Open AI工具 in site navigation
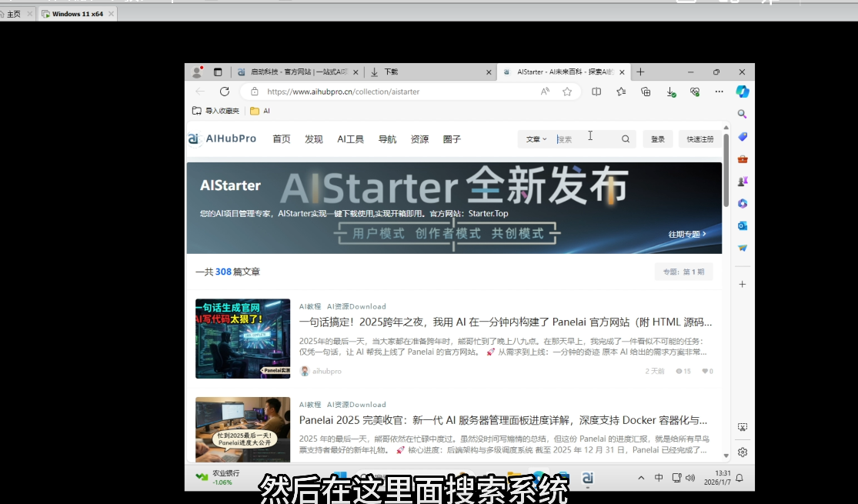The image size is (858, 504). 350,139
